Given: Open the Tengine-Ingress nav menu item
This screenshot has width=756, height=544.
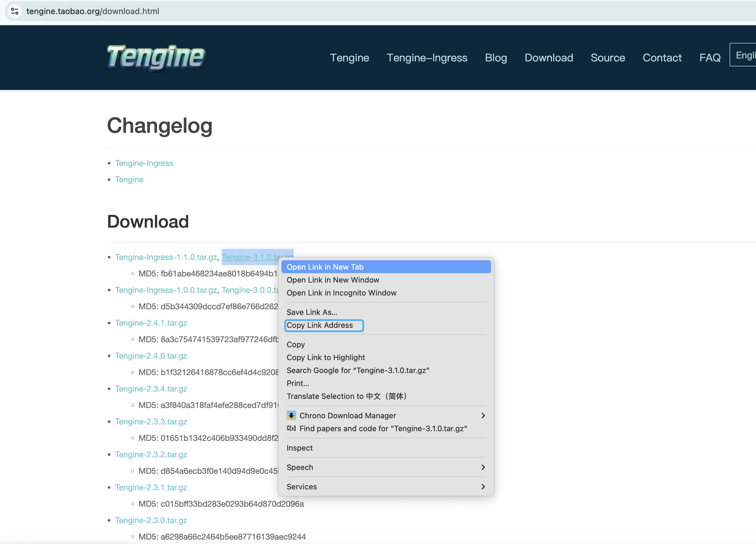Looking at the screenshot, I should pos(427,58).
